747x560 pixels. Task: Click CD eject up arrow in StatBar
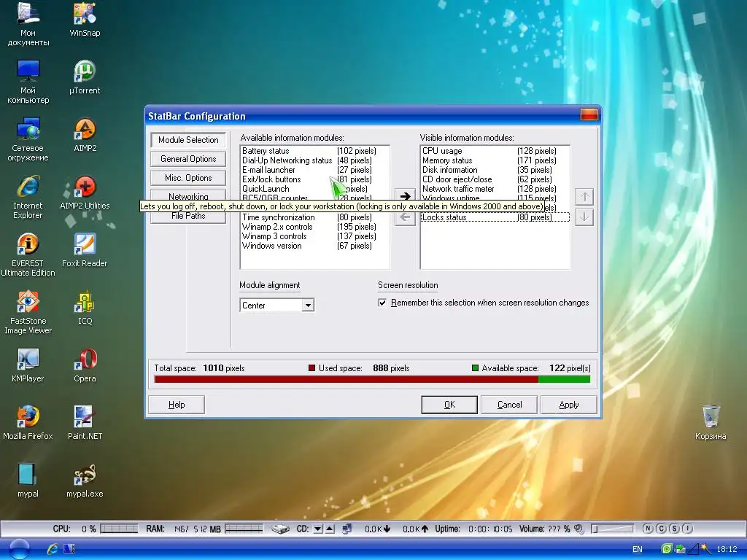(330, 529)
